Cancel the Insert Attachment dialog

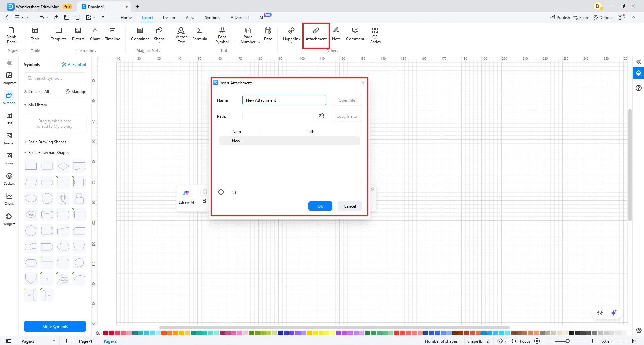coord(350,206)
